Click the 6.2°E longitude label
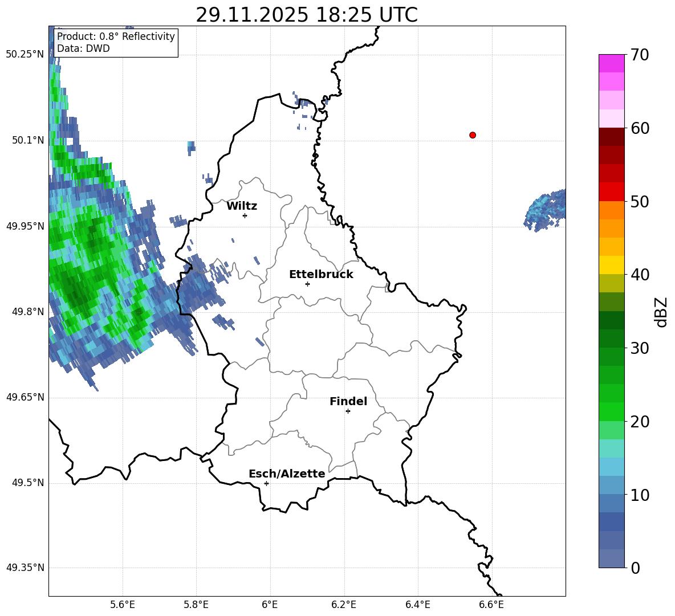This screenshot has width=675, height=616. point(344,605)
